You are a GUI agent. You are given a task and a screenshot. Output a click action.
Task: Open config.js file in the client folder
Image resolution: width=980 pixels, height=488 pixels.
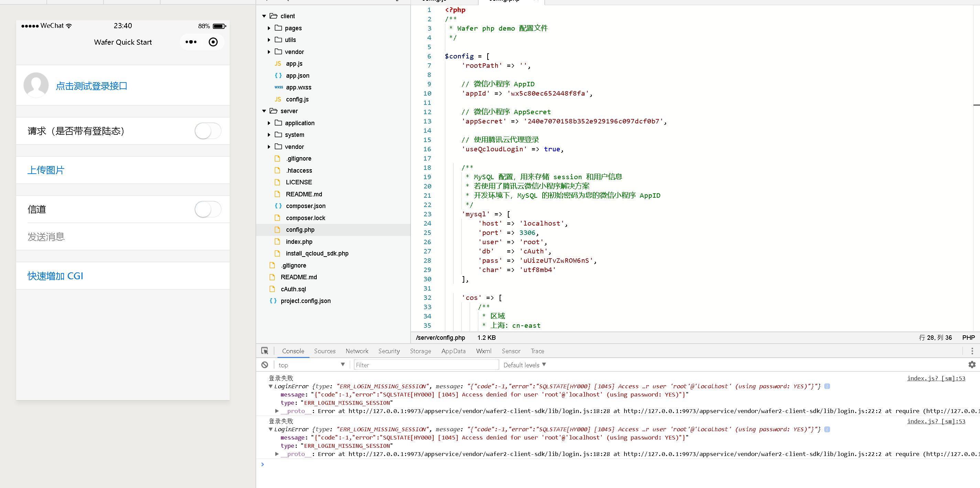tap(297, 99)
